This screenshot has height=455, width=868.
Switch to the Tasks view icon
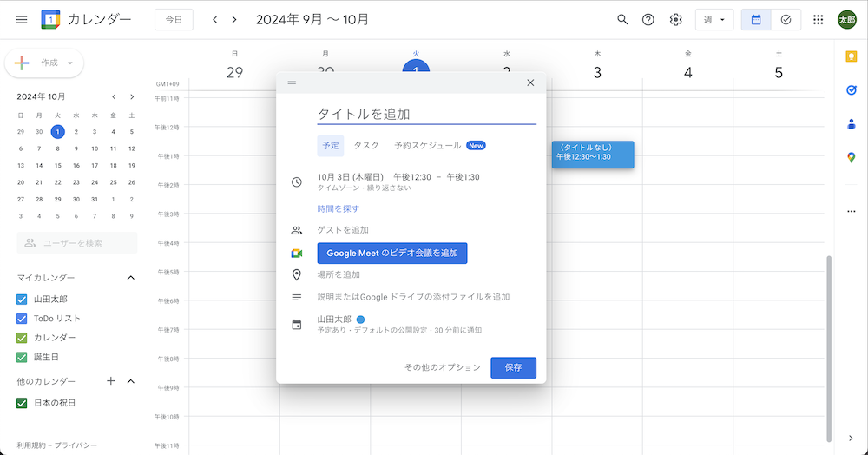[x=786, y=19]
